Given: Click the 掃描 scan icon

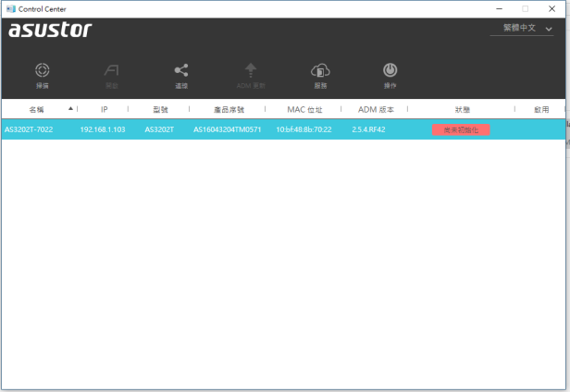Looking at the screenshot, I should pyautogui.click(x=43, y=70).
